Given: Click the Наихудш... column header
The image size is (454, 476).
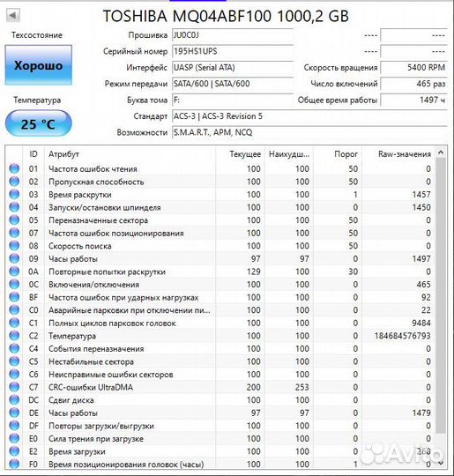Looking at the screenshot, I should point(289,154).
